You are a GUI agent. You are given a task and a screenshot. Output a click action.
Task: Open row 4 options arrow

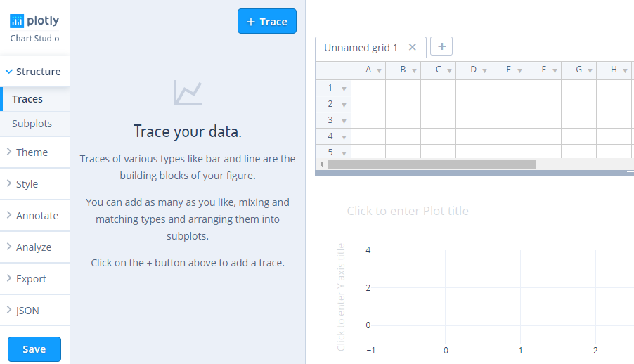click(344, 137)
